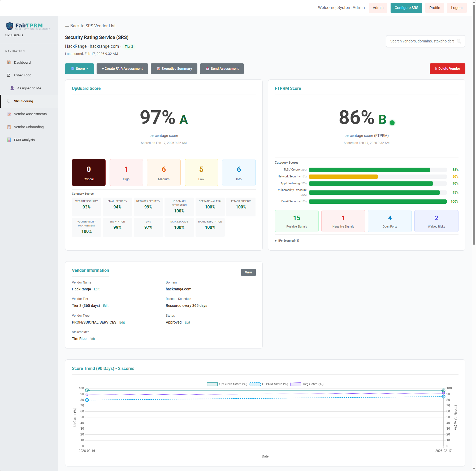Open Vendor Assessments in navigation

point(30,114)
